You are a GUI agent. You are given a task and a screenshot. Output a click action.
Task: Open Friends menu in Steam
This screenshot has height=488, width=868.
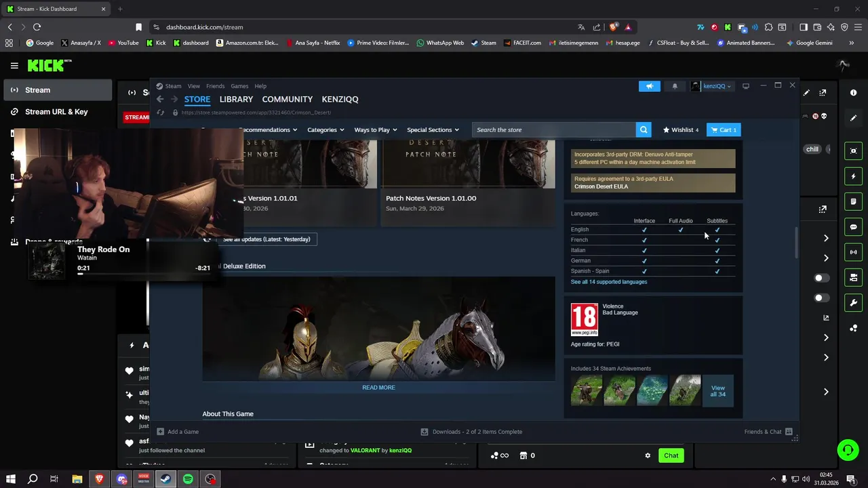pos(215,86)
